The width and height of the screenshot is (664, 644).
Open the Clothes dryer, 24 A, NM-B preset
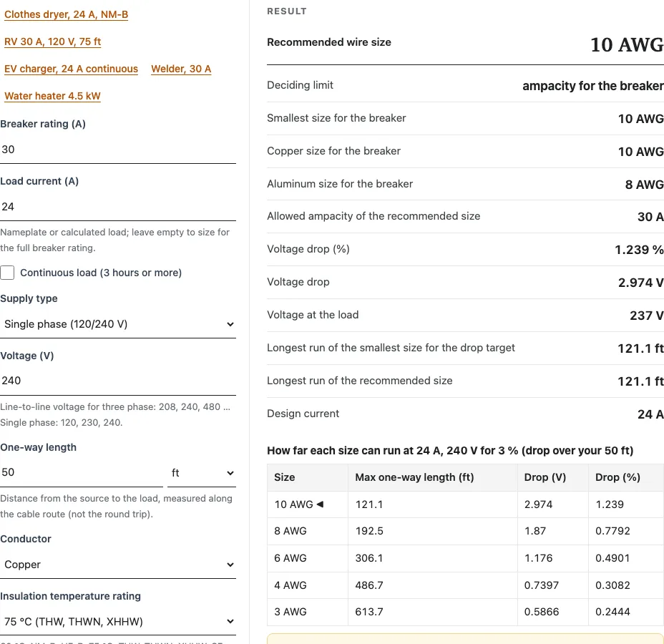click(x=66, y=14)
